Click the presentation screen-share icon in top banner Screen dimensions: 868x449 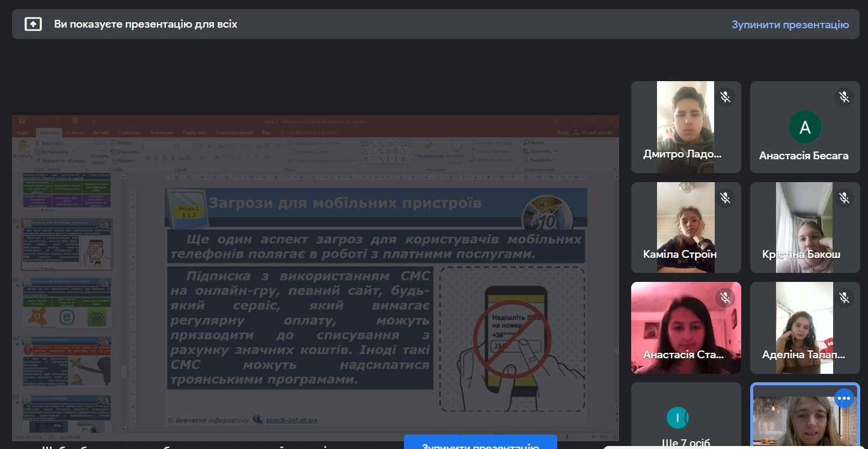click(x=33, y=24)
